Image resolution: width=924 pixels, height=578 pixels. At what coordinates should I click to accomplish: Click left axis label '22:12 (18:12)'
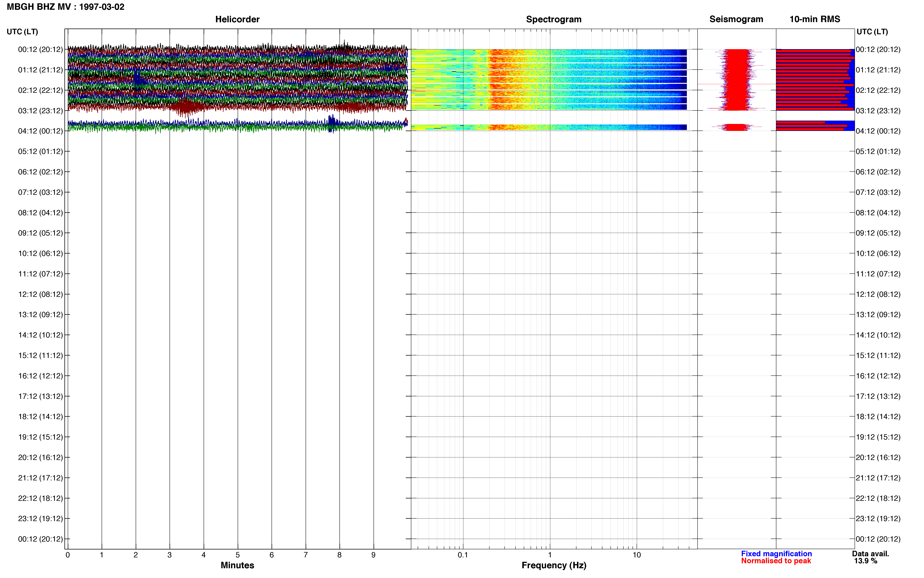[x=41, y=498]
